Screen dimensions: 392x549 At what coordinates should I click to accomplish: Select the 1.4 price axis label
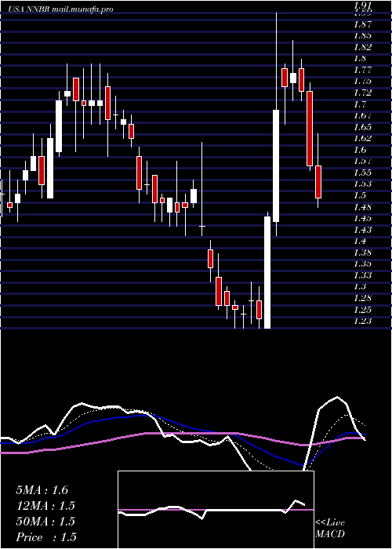pos(360,242)
